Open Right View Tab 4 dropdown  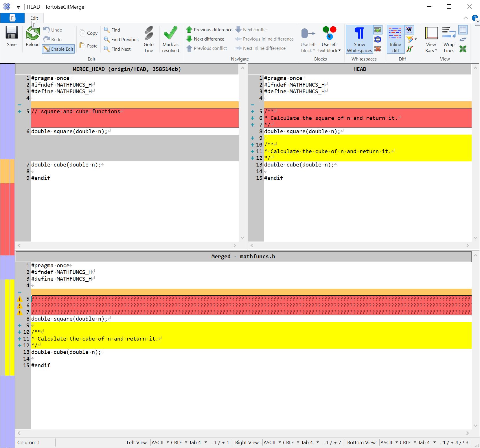[x=310, y=442]
